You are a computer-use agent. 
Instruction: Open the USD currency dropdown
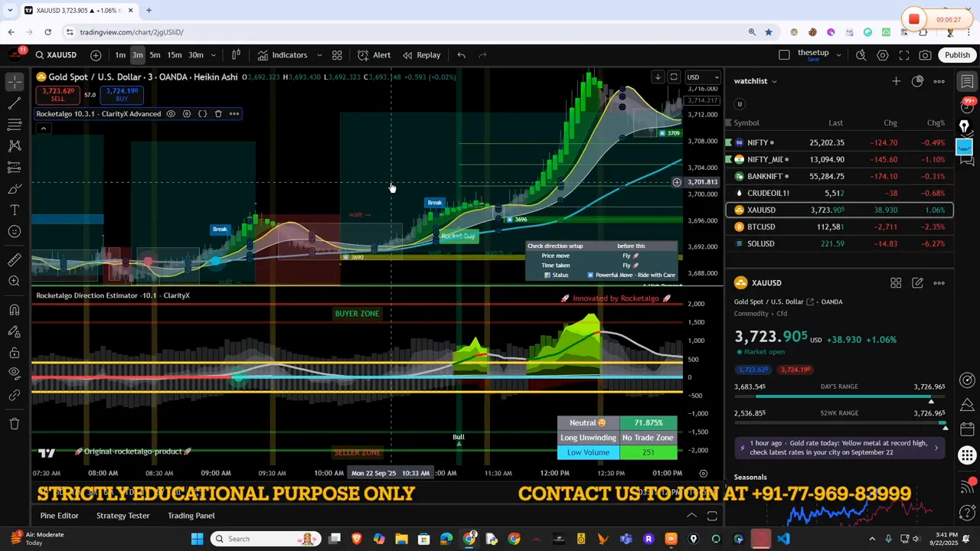click(703, 77)
